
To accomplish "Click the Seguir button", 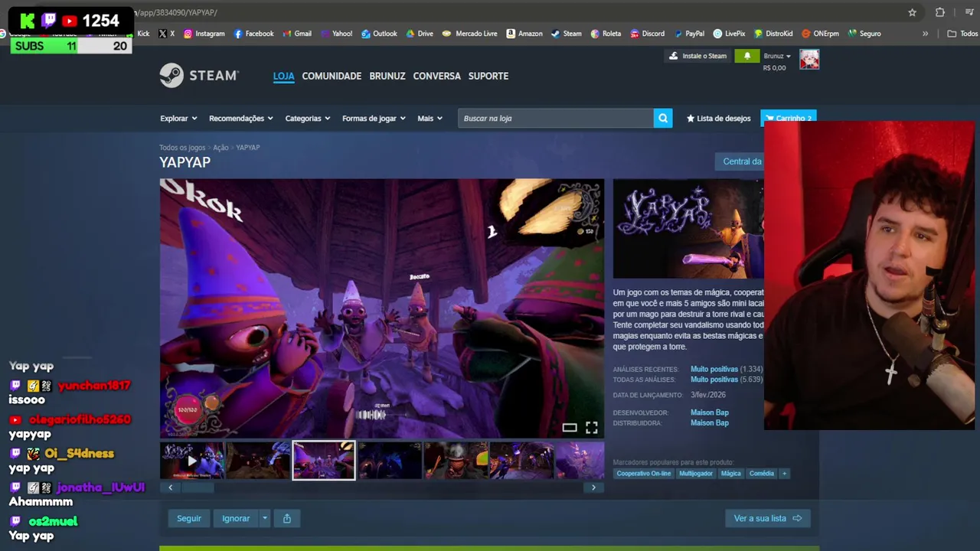I will (189, 518).
